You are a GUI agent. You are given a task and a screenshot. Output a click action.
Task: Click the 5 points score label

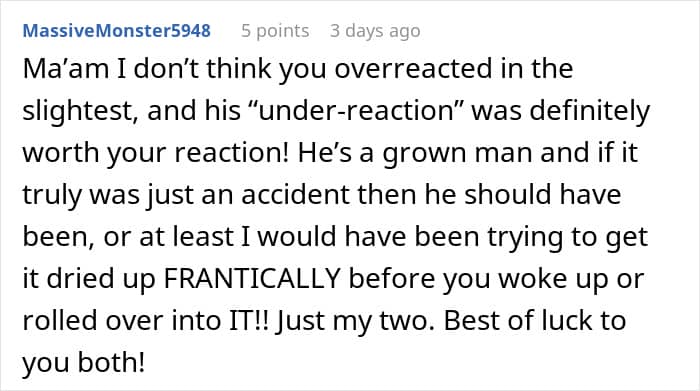click(x=275, y=31)
